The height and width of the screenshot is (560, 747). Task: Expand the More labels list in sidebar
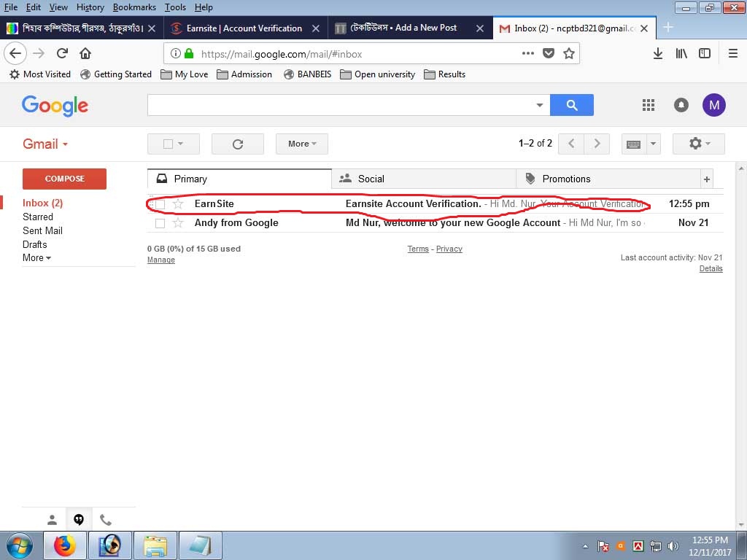[x=36, y=257]
